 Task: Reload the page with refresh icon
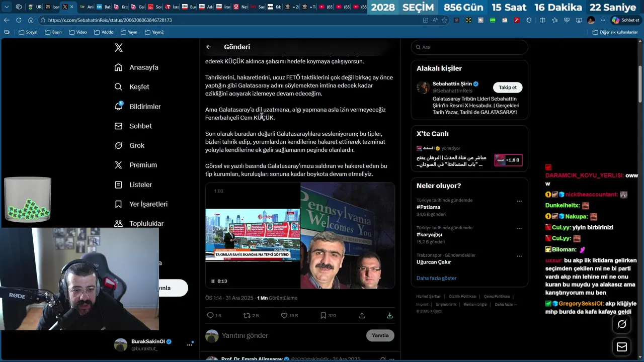point(19,20)
